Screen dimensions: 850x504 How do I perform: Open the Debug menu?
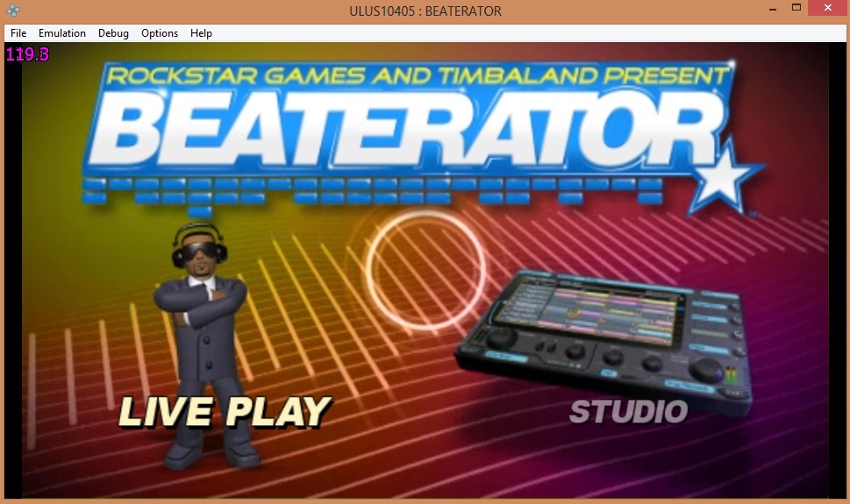click(113, 33)
